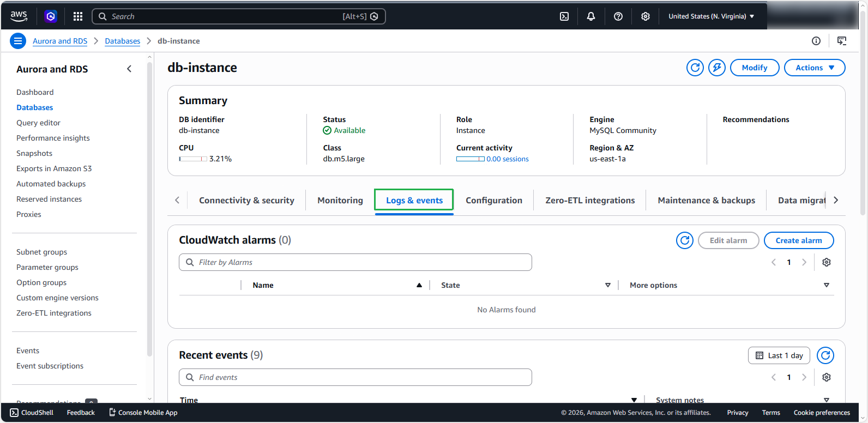Open the services grid menu

78,16
